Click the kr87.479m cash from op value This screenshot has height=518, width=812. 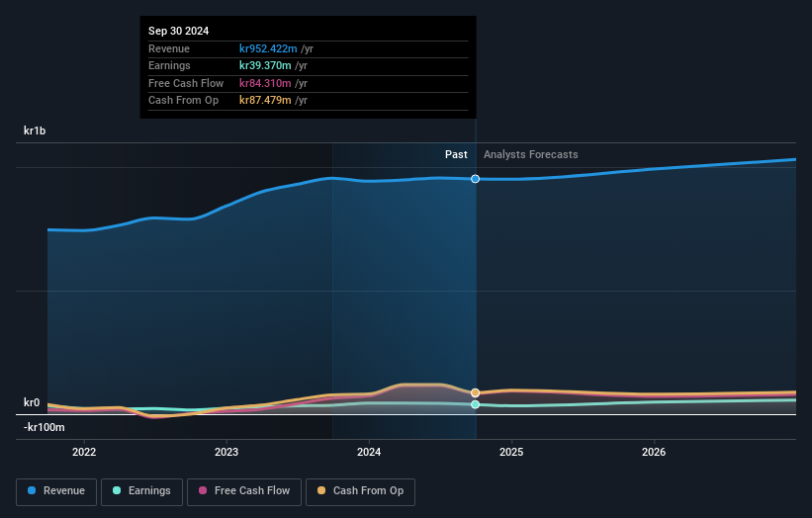point(265,101)
